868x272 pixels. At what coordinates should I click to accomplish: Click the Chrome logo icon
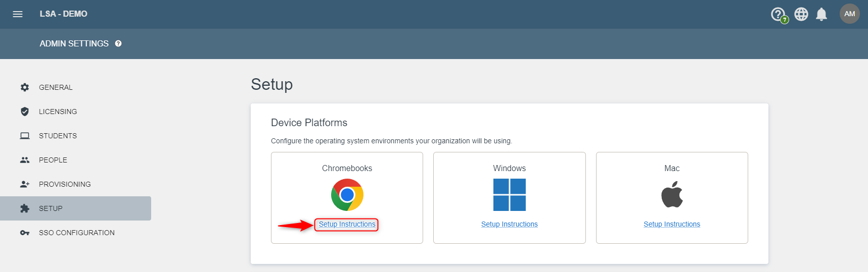click(347, 195)
